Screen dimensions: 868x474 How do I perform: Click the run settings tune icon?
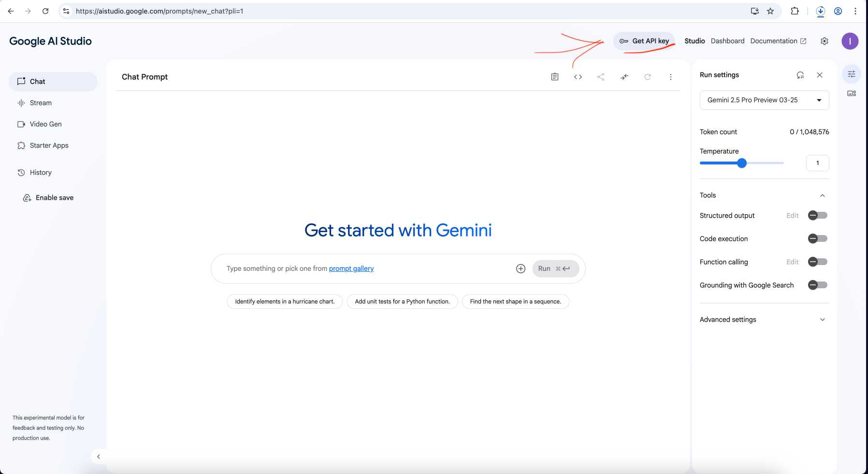tap(852, 74)
